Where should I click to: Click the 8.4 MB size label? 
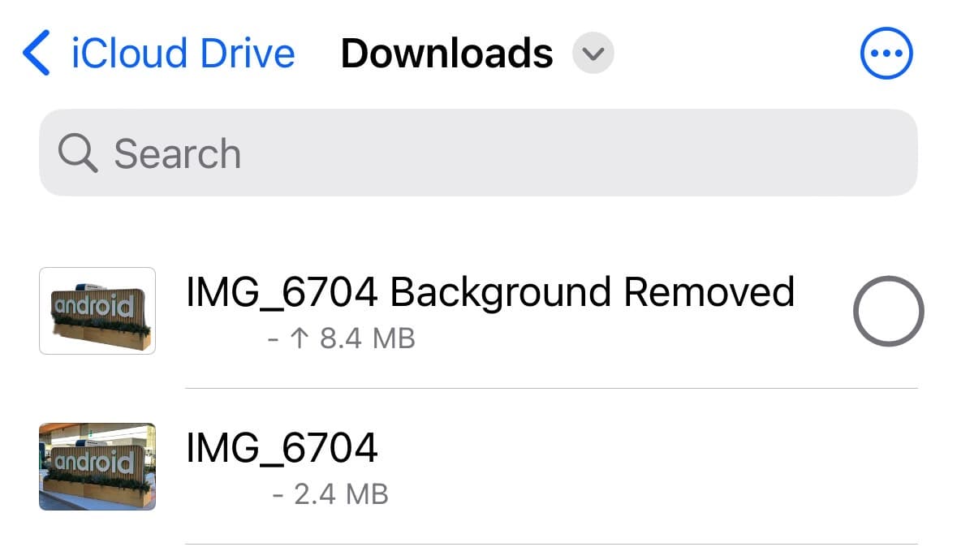[368, 338]
